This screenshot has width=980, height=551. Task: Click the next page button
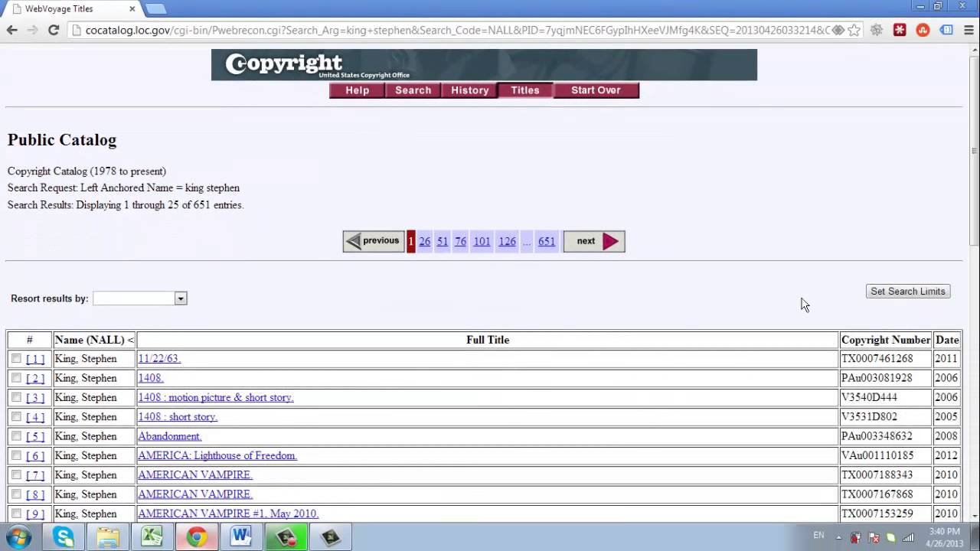(x=594, y=241)
